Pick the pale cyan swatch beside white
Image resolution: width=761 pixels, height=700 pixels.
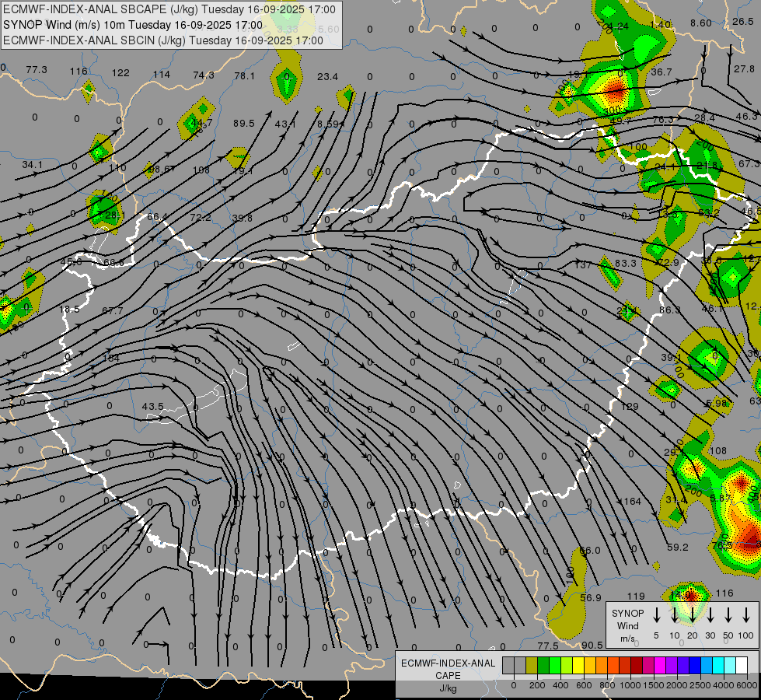(730, 666)
